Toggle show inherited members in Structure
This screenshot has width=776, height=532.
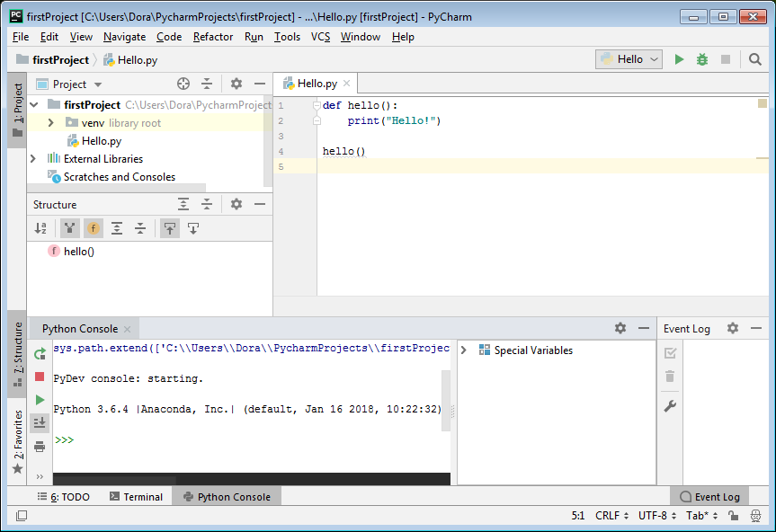[70, 228]
